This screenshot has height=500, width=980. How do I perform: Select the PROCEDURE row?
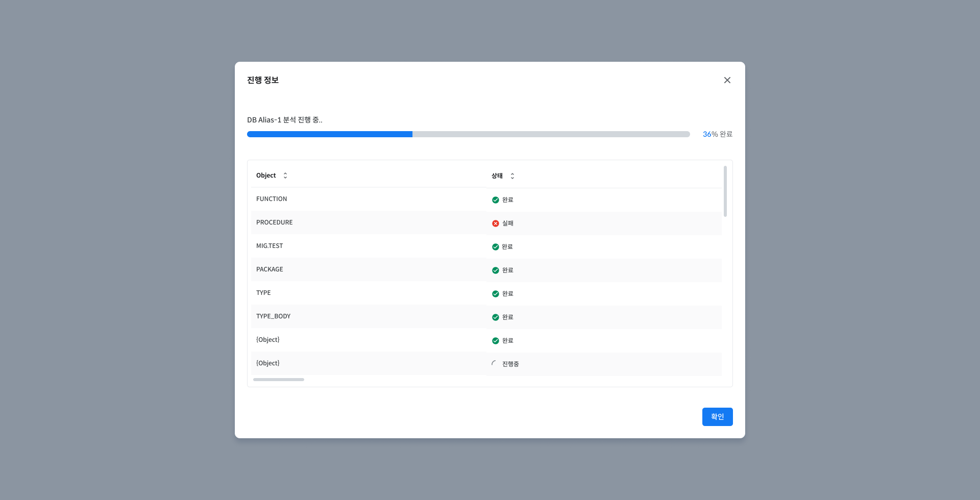(x=486, y=223)
